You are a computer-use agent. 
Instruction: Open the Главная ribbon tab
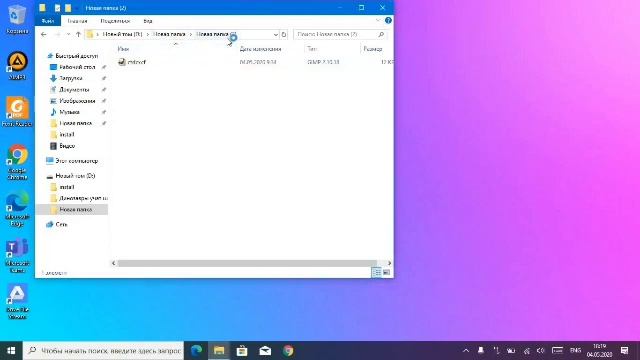point(78,20)
